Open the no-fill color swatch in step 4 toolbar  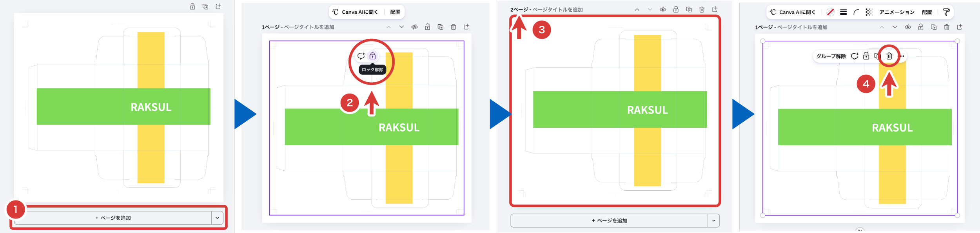(830, 12)
